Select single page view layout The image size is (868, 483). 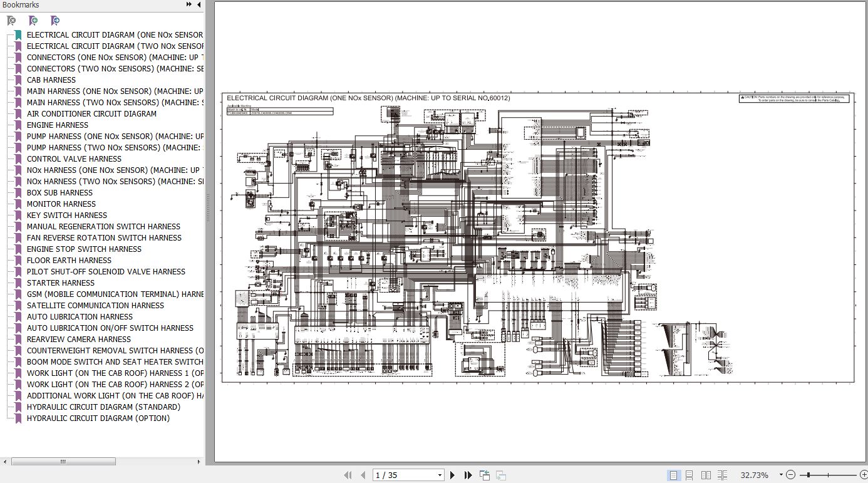[673, 475]
